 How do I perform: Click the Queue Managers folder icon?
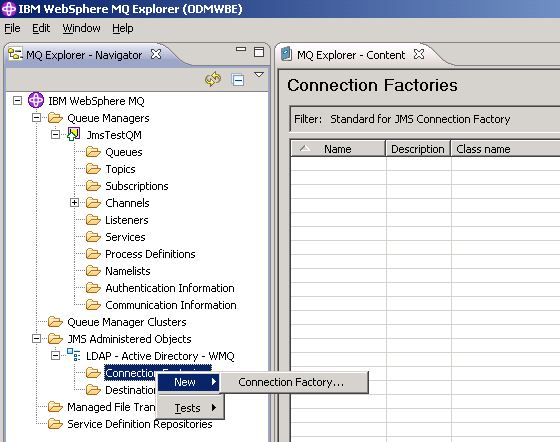tap(55, 117)
